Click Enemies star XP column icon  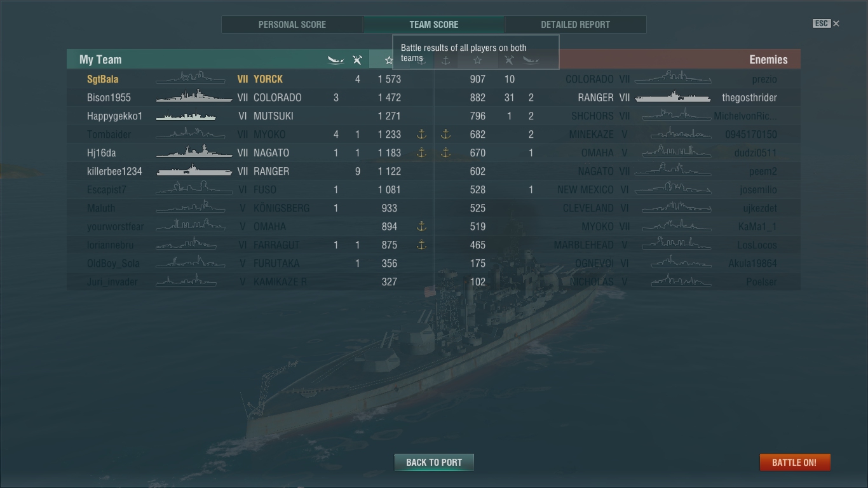point(477,60)
